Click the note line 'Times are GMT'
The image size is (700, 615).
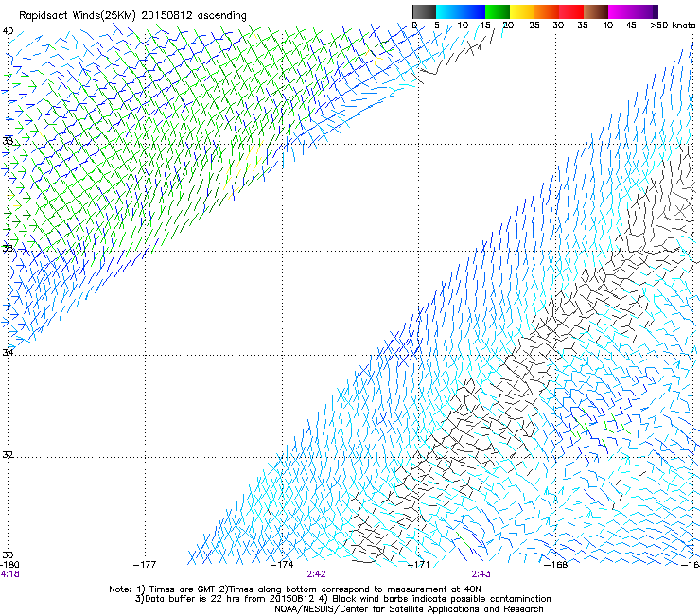pos(184,589)
